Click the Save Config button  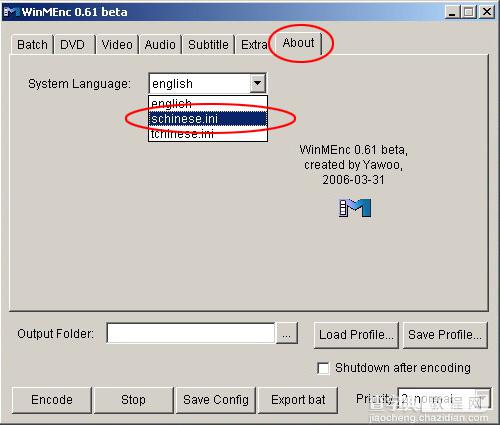[x=216, y=400]
